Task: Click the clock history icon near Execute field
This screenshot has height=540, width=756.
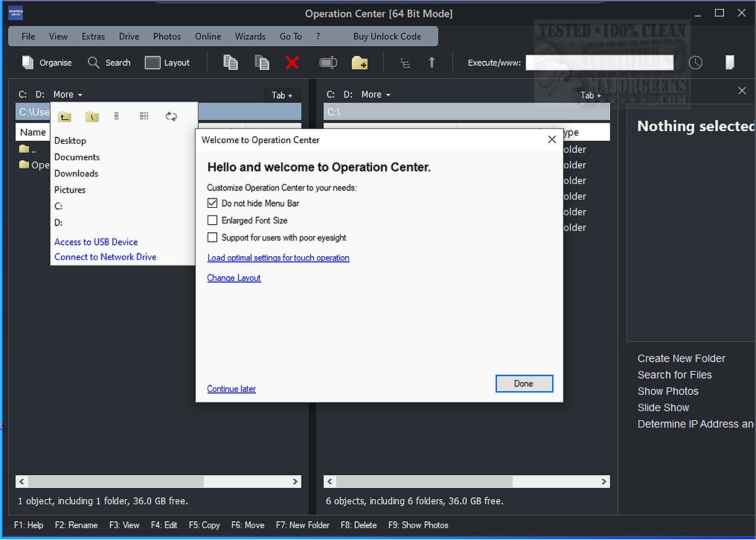Action: pos(695,62)
